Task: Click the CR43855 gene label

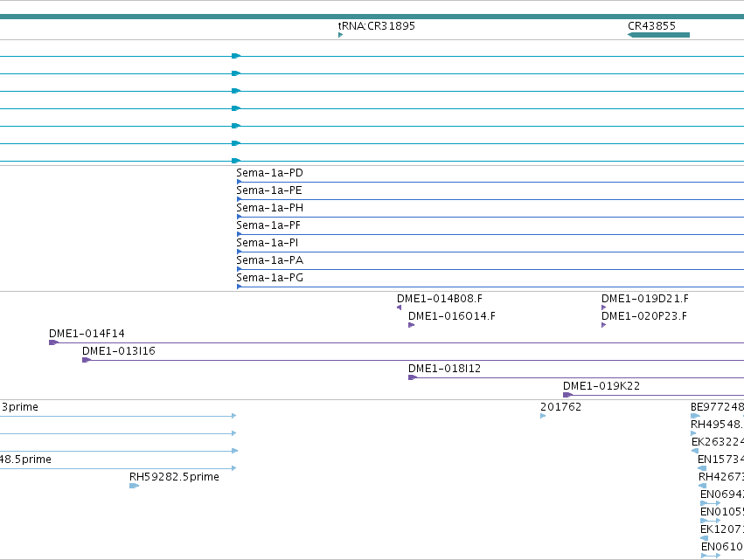Action: tap(651, 26)
